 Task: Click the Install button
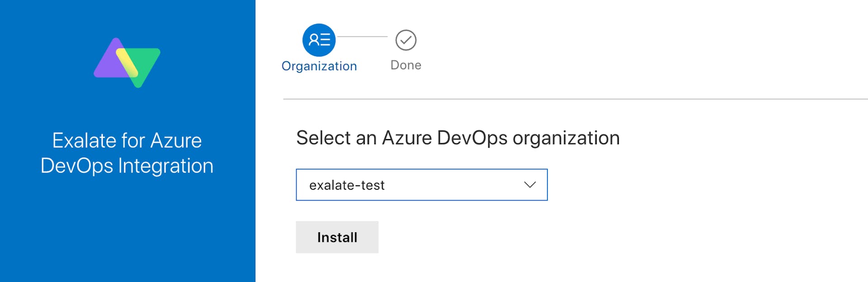pyautogui.click(x=337, y=237)
